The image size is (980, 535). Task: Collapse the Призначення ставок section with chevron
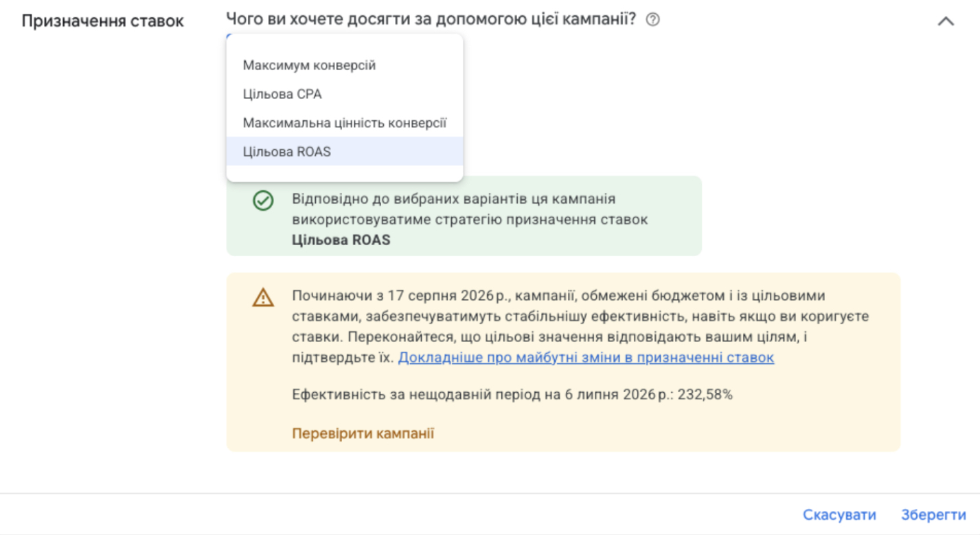[x=946, y=21]
